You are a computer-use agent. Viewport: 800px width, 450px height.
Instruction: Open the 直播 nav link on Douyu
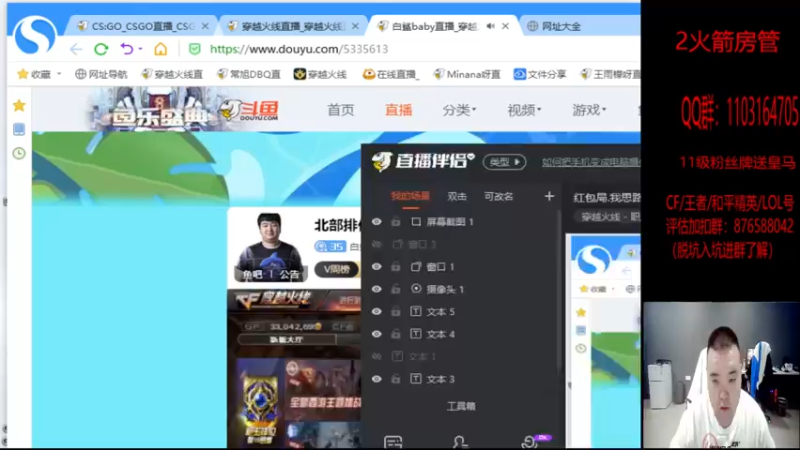pyautogui.click(x=398, y=110)
